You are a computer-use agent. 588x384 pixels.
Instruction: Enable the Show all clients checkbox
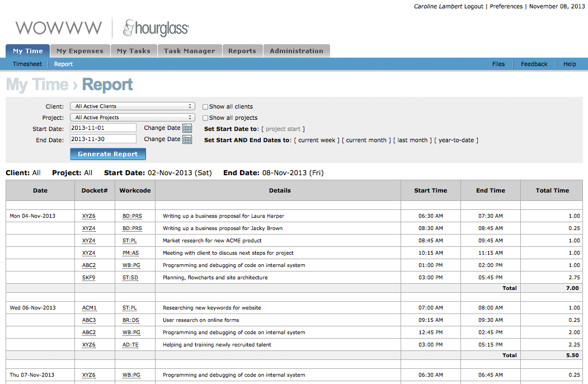pos(205,106)
